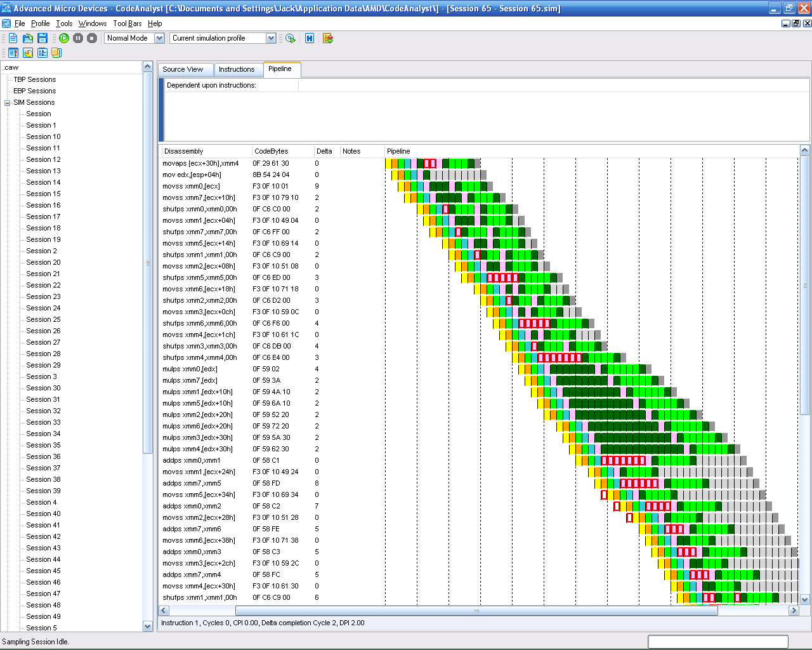Pause the profiling session
Screen dimensions: 812x650
point(78,38)
